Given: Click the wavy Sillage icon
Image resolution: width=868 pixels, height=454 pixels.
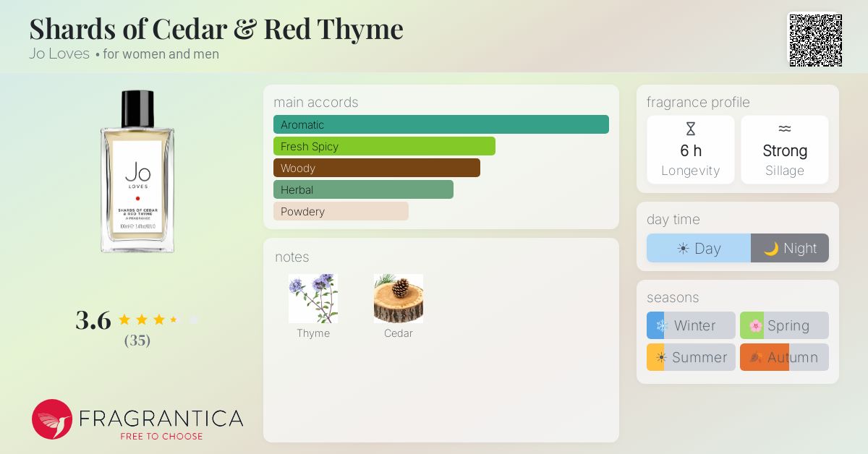Looking at the screenshot, I should click(x=785, y=129).
